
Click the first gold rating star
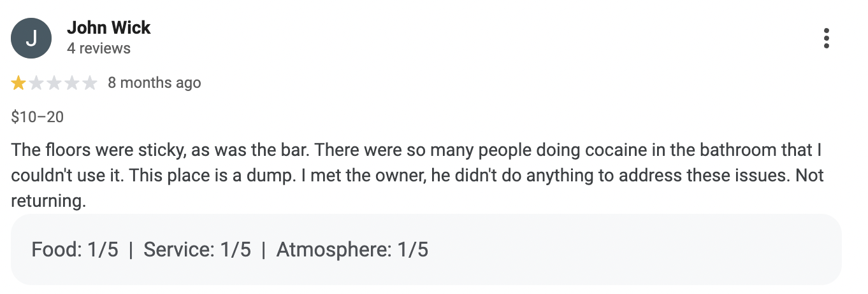(x=18, y=83)
